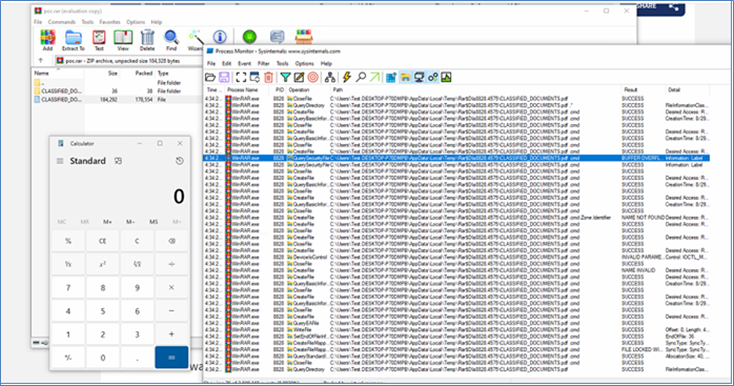Image resolution: width=734 pixels, height=386 pixels.
Task: Select the FILE LOCKED WI... event row
Action: click(456, 350)
